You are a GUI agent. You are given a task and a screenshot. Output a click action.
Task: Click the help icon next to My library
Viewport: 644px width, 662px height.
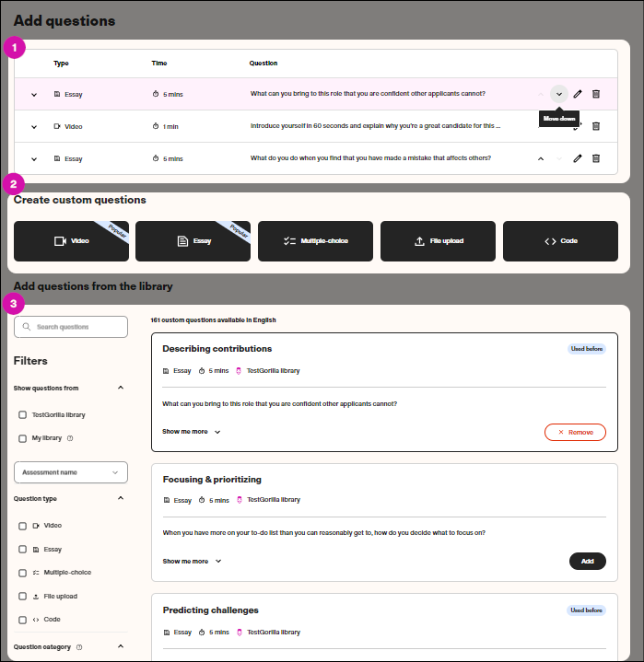[70, 438]
